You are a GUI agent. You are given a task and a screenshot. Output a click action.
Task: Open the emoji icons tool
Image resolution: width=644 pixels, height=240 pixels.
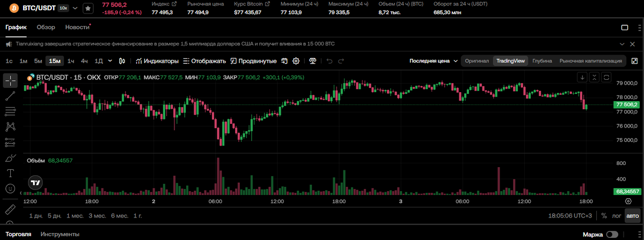point(10,189)
